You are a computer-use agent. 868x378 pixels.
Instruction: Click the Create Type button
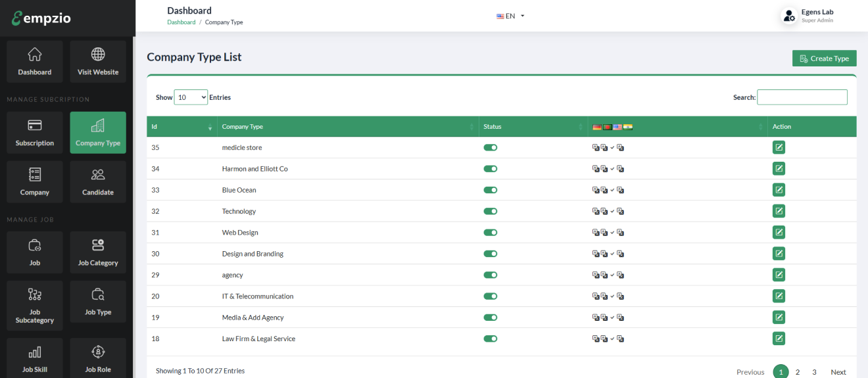pos(825,59)
